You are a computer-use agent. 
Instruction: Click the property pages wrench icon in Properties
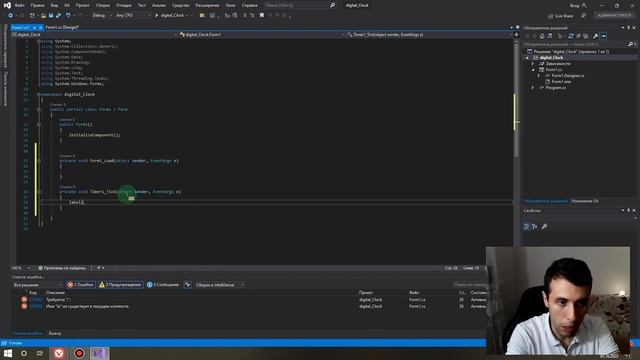(544, 226)
